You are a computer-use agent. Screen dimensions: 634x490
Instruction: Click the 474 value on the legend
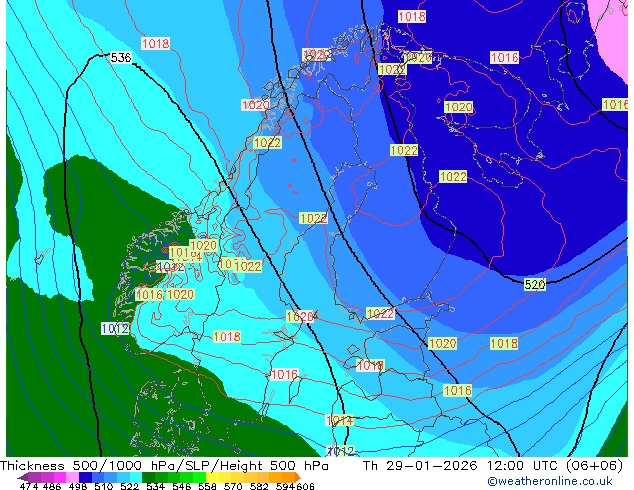point(29,486)
